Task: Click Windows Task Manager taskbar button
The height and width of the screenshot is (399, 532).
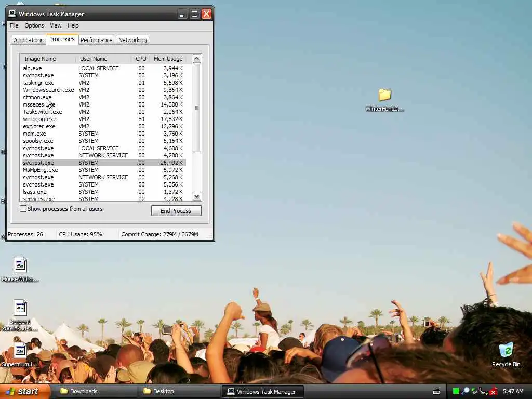Action: pyautogui.click(x=262, y=391)
